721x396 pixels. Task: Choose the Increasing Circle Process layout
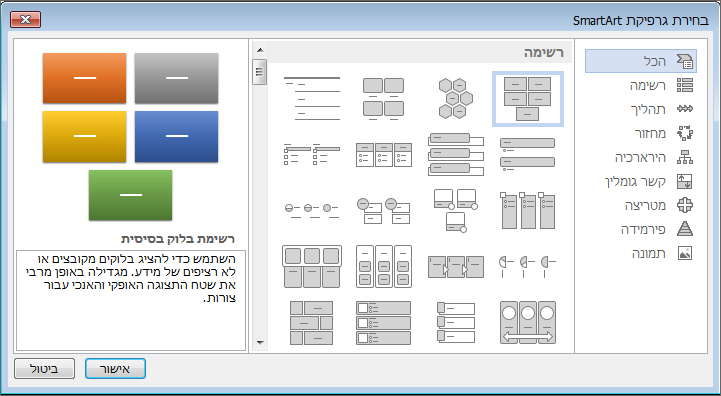point(312,211)
